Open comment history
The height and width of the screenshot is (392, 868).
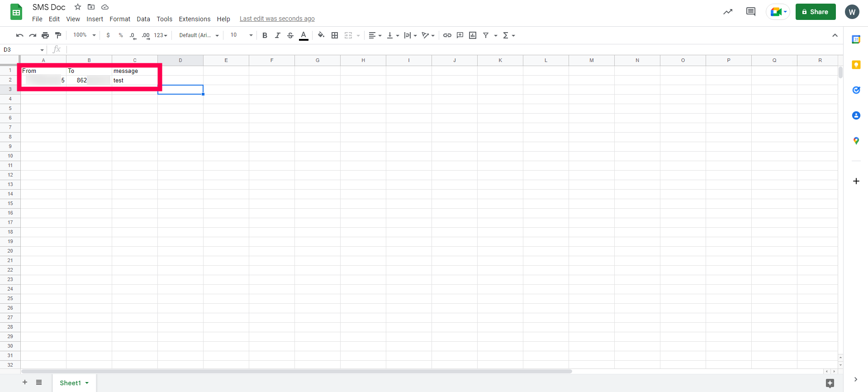[751, 12]
